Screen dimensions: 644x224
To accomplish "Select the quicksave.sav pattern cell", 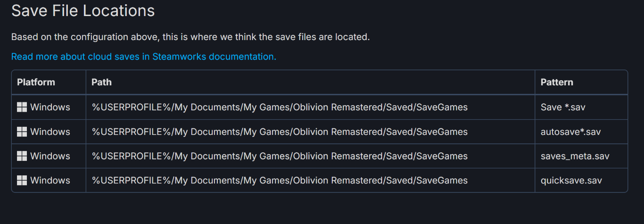I will pyautogui.click(x=571, y=181).
